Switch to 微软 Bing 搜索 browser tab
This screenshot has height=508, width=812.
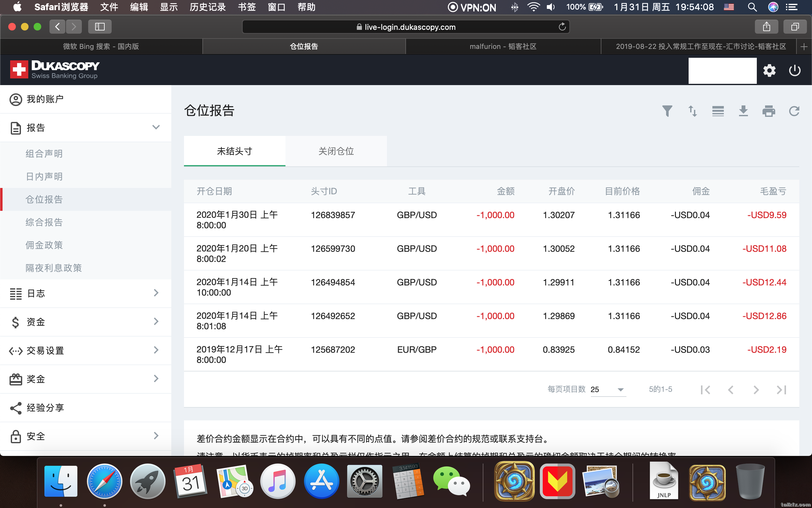[101, 46]
